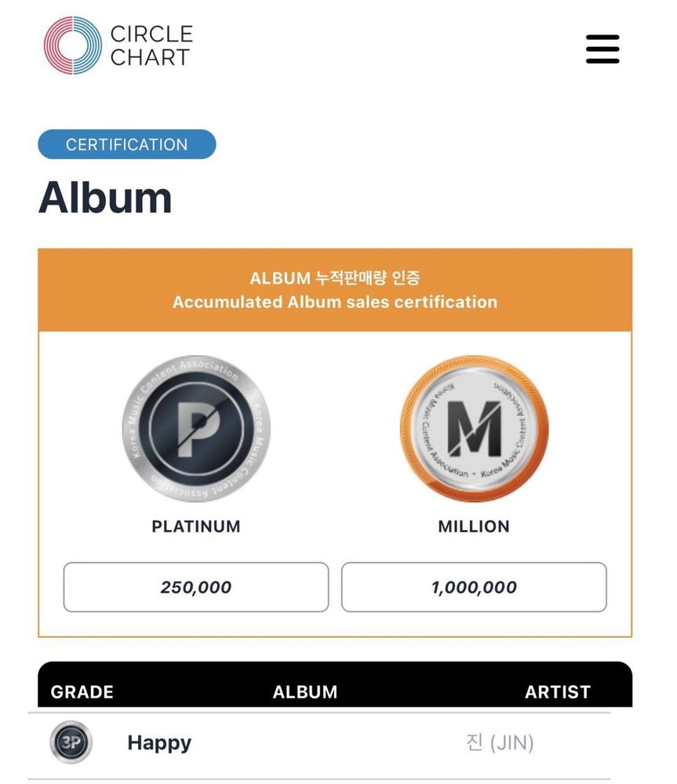Click the Circle Chart circular logo

pos(73,45)
